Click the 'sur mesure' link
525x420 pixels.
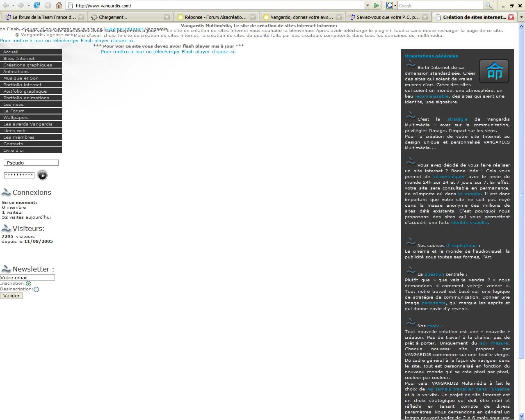click(494, 343)
